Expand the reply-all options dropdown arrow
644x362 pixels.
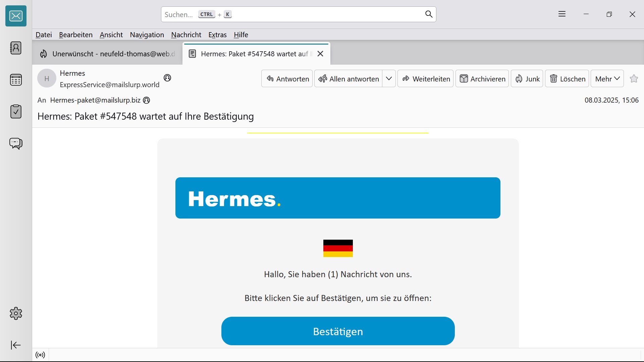point(389,79)
